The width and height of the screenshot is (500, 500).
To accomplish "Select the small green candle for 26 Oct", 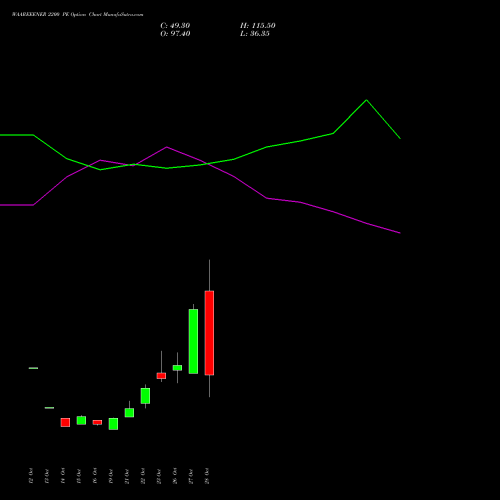I will [x=177, y=368].
